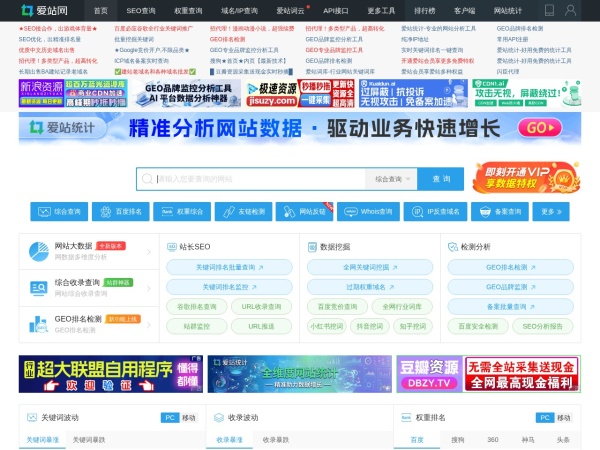Screen dimensions: 600x450
Task: Select the 收录暴跌 tab
Action: point(276,440)
